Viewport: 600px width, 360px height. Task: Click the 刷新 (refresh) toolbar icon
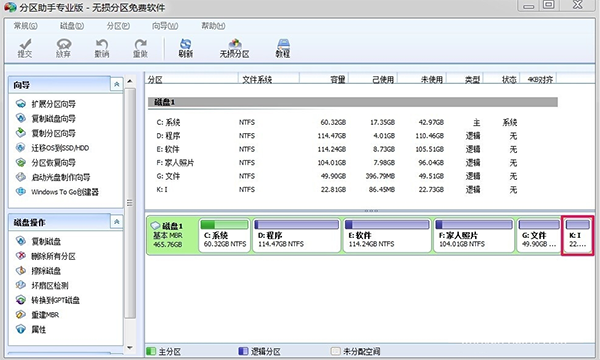point(186,48)
